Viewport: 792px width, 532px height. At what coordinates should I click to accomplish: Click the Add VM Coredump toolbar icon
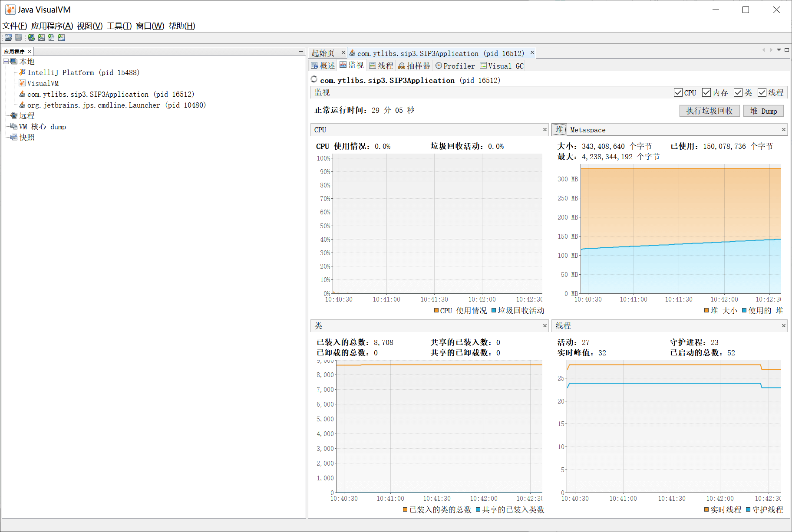point(51,38)
